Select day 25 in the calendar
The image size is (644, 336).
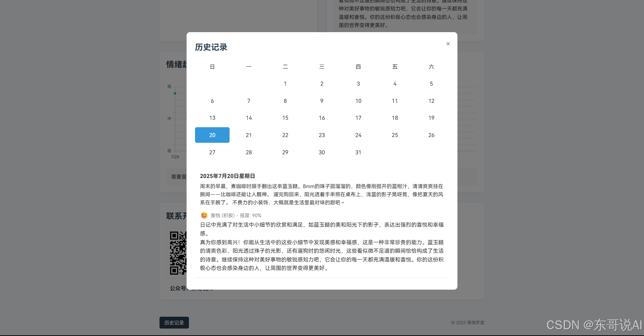pyautogui.click(x=395, y=135)
